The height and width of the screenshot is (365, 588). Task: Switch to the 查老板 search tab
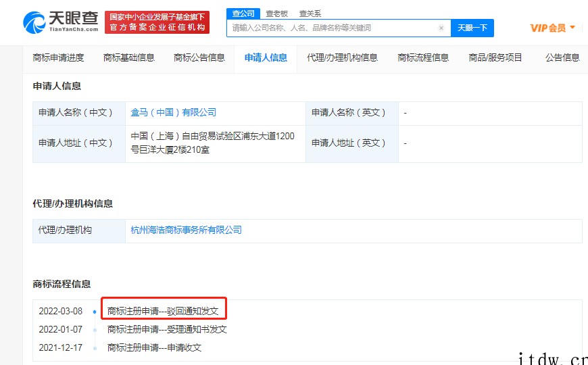[x=276, y=14]
